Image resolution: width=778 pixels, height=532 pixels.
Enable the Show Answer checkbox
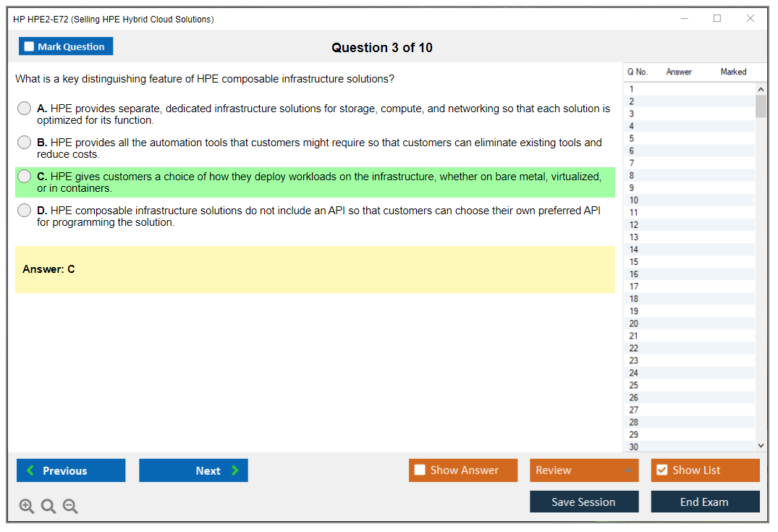pos(420,470)
